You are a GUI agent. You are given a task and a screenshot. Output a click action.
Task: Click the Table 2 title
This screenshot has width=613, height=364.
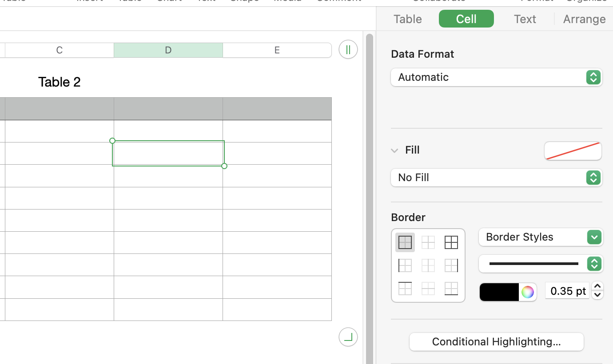click(60, 82)
